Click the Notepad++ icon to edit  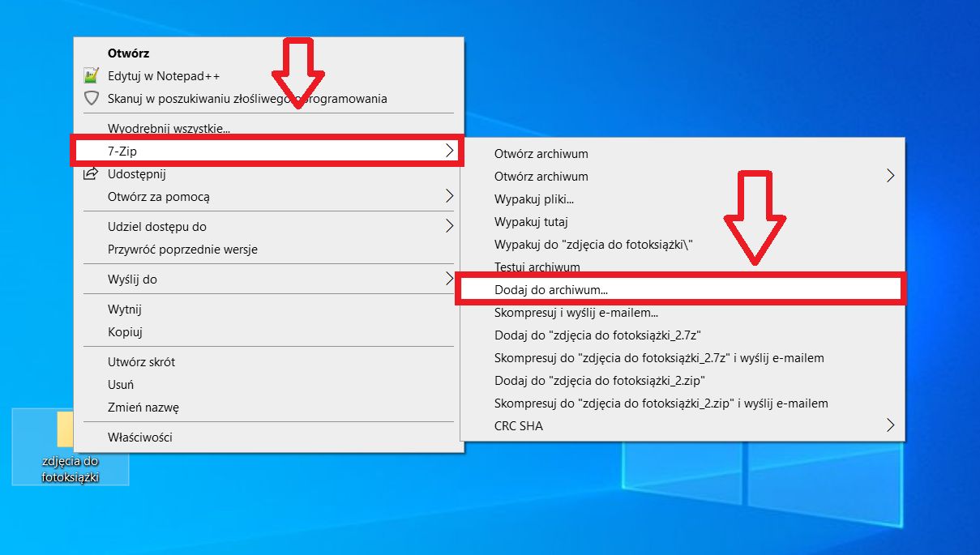point(91,75)
